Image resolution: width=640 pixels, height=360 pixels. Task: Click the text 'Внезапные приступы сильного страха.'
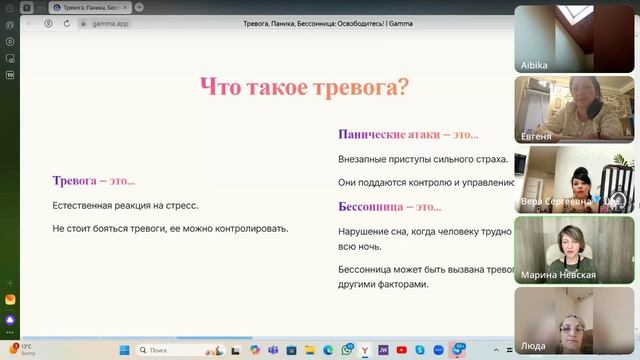(423, 159)
